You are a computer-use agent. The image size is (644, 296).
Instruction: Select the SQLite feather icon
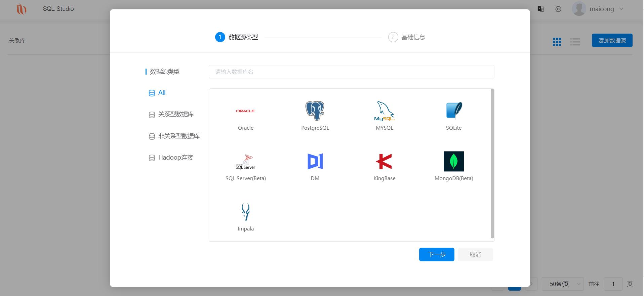[x=454, y=111]
